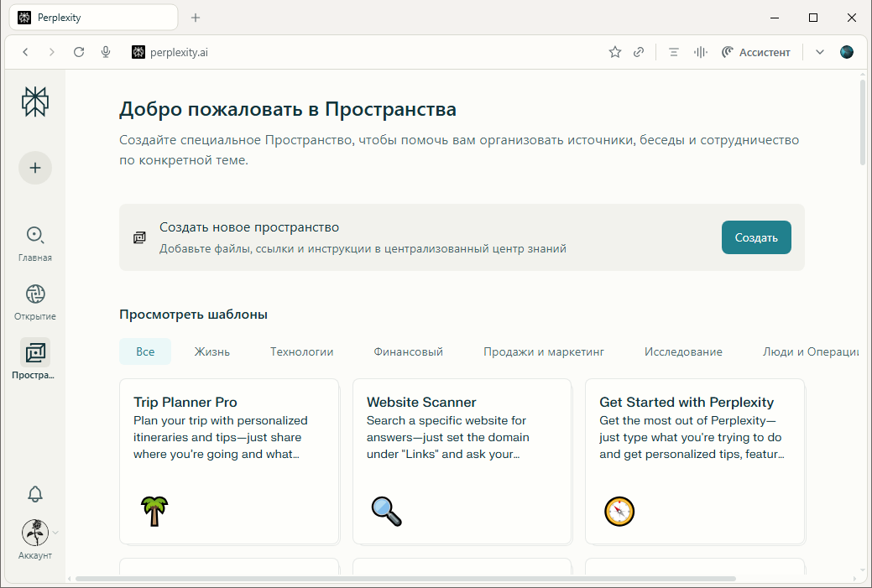
Task: Click the voice waveform icon in toolbar
Action: [x=700, y=52]
